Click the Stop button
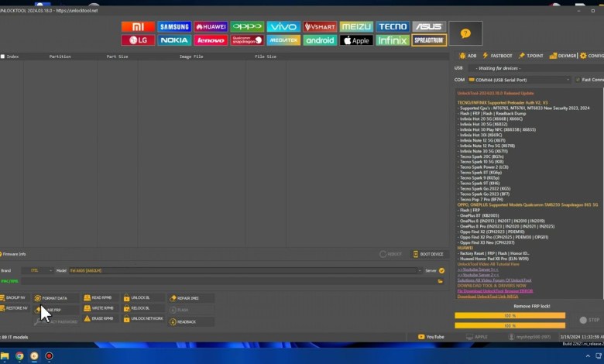The height and width of the screenshot is (364, 604). click(x=590, y=320)
